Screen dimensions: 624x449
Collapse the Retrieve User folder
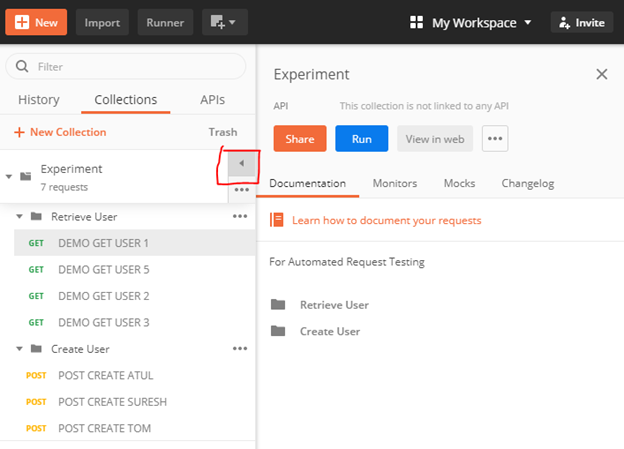pyautogui.click(x=20, y=216)
